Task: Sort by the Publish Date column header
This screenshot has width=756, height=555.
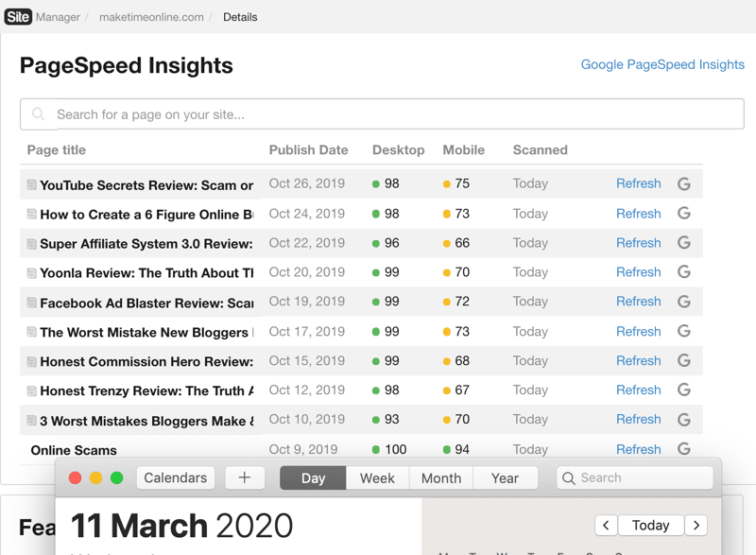Action: click(309, 150)
